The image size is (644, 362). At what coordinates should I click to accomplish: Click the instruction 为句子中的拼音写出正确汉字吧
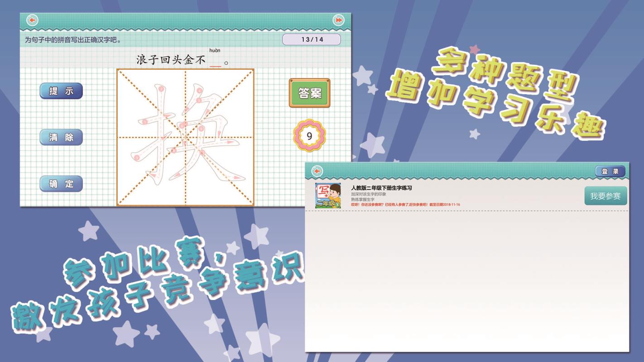[x=73, y=40]
